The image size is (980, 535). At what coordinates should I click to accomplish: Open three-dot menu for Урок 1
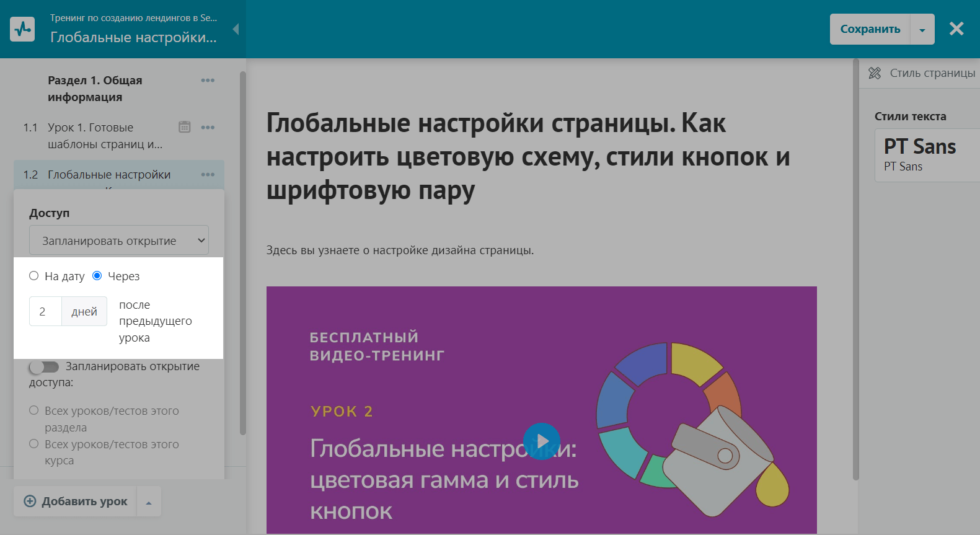tap(208, 128)
